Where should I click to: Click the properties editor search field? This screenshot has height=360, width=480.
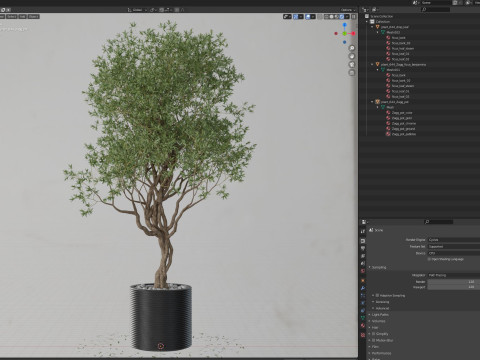438,222
